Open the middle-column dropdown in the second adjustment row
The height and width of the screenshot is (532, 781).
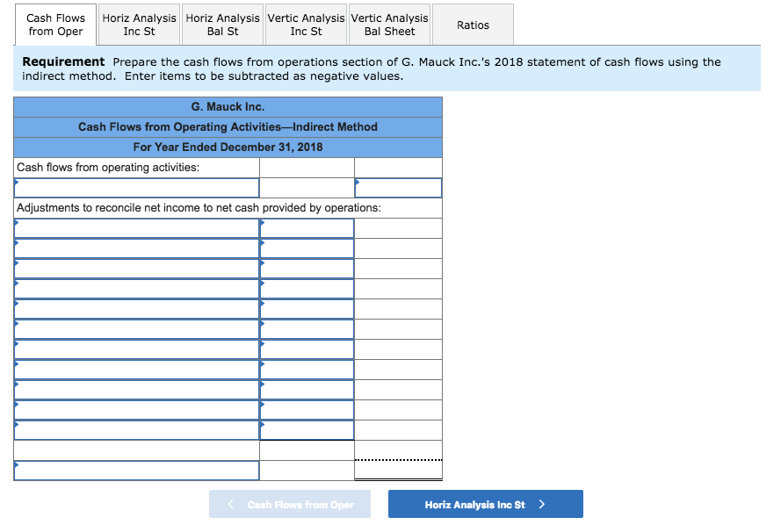pyautogui.click(x=307, y=248)
